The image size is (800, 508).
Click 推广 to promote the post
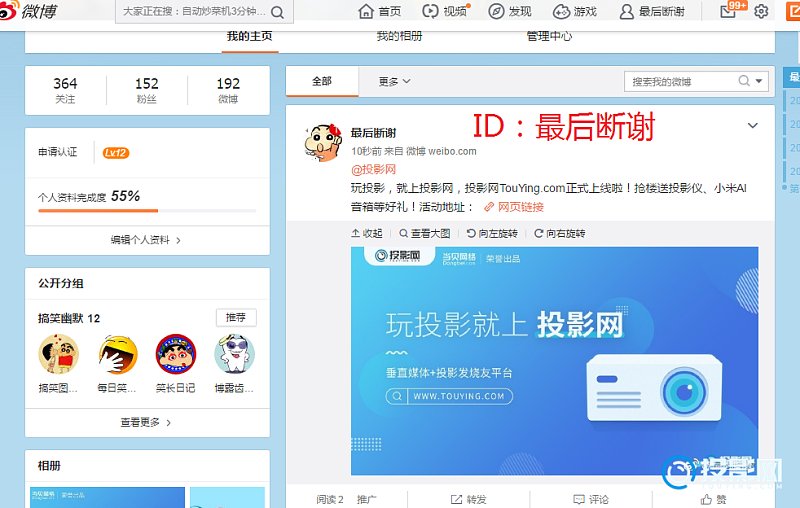(366, 499)
